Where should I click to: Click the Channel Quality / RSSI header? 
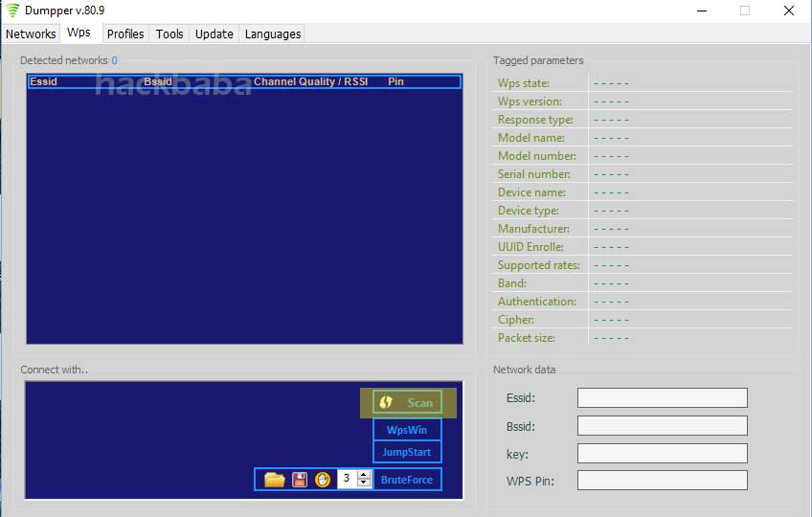(x=310, y=81)
